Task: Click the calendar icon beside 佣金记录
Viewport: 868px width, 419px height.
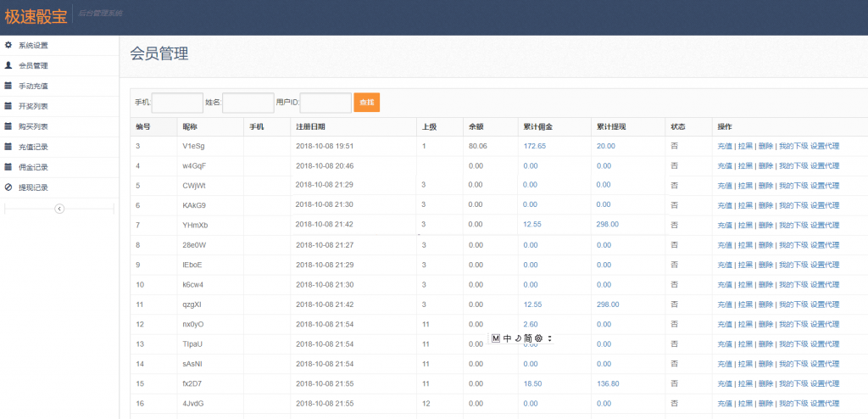Action: pyautogui.click(x=8, y=167)
